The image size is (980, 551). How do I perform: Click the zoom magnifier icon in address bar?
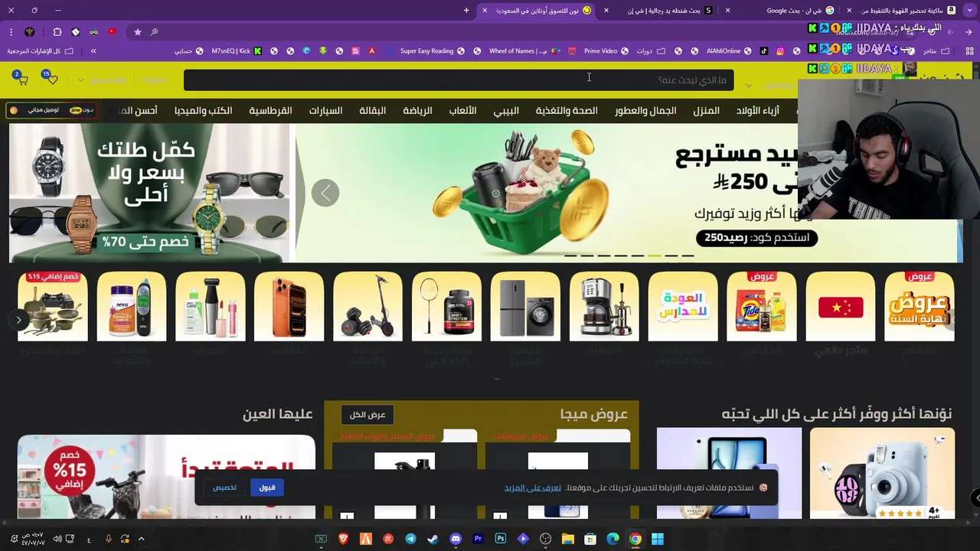(x=154, y=32)
